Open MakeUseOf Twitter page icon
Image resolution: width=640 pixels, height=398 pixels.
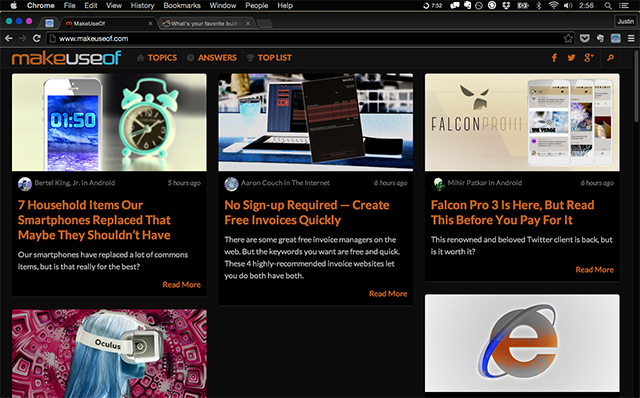571,58
